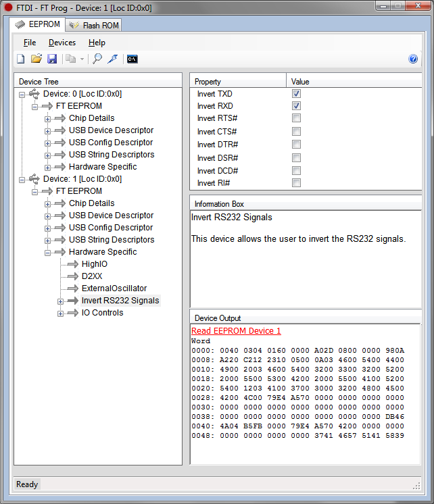Open the Devices menu
This screenshot has width=434, height=504.
tap(62, 43)
